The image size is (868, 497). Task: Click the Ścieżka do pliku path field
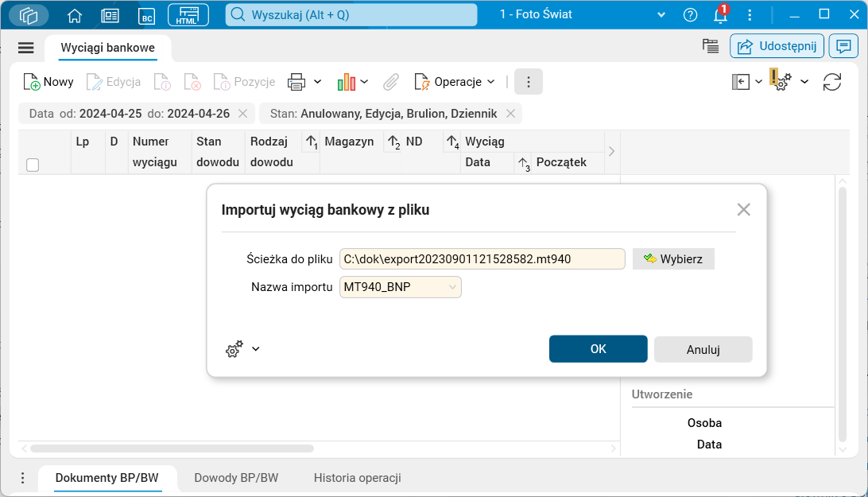482,258
